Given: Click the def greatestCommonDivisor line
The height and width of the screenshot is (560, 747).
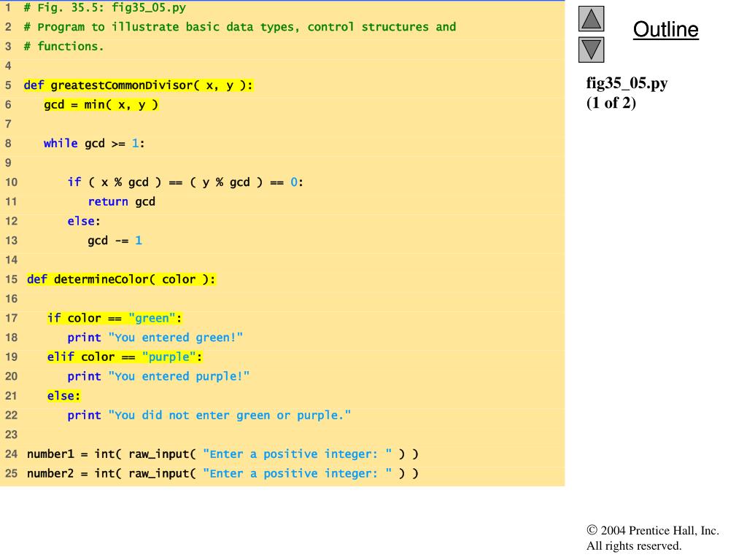Looking at the screenshot, I should tap(138, 85).
